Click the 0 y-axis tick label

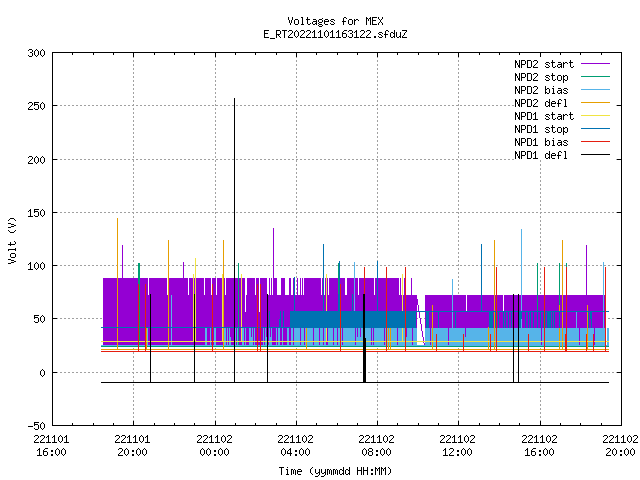click(42, 373)
